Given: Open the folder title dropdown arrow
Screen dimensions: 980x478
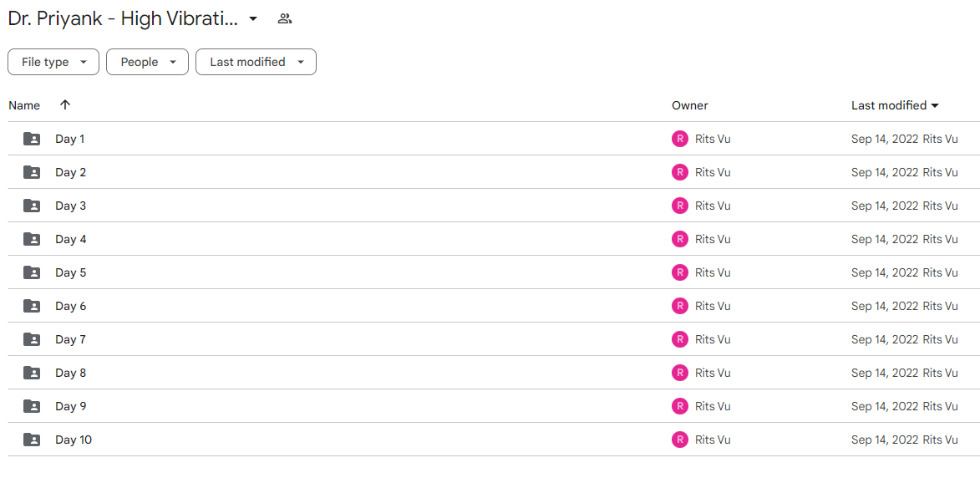Looking at the screenshot, I should click(253, 18).
